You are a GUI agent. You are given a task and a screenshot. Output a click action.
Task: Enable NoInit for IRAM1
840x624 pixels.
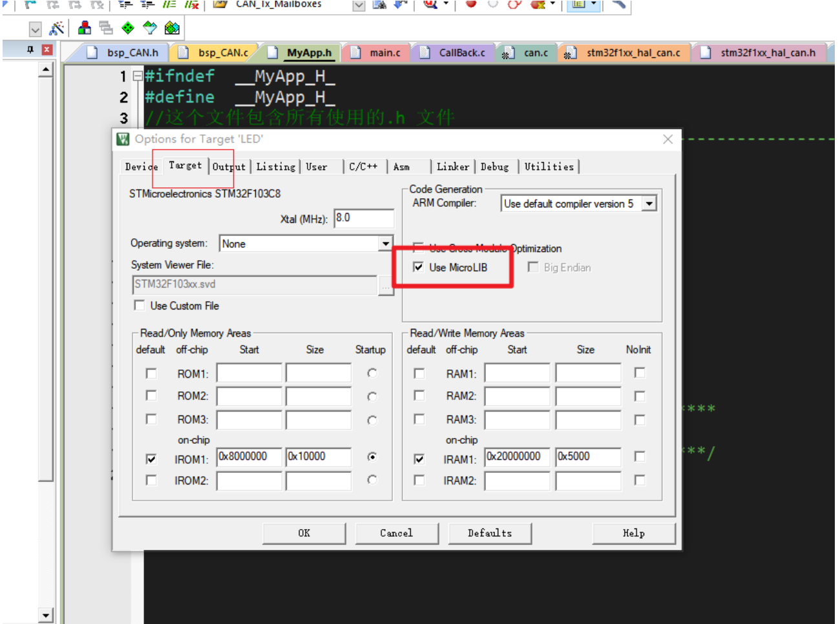(640, 457)
